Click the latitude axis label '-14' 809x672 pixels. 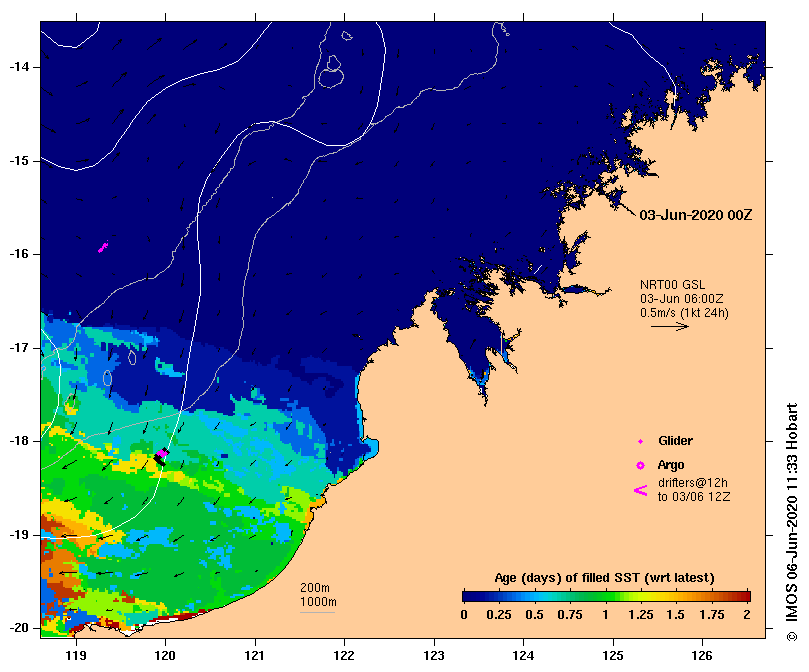tap(19, 67)
